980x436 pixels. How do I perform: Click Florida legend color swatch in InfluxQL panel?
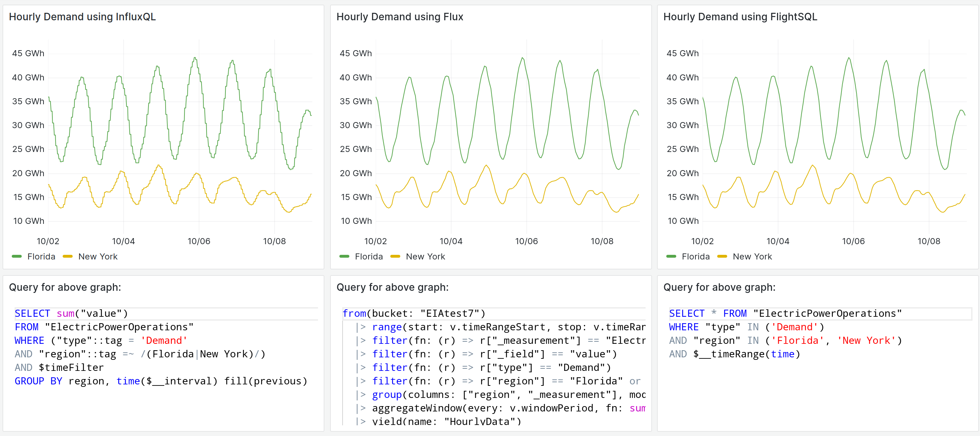(x=17, y=257)
